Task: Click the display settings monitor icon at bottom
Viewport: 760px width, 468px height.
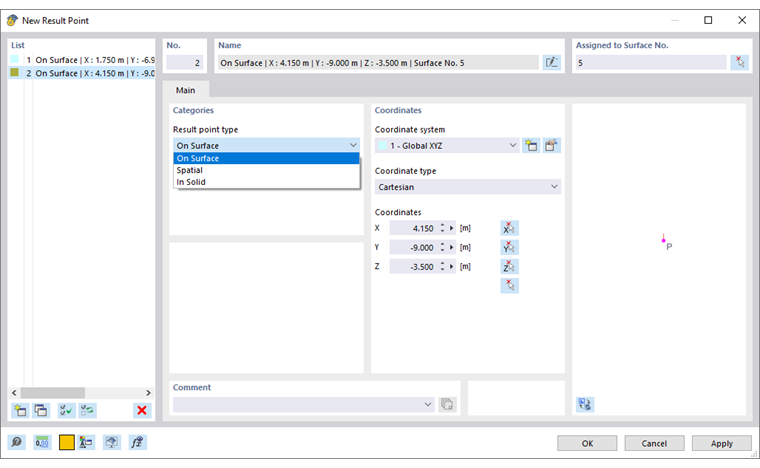Action: (x=112, y=442)
